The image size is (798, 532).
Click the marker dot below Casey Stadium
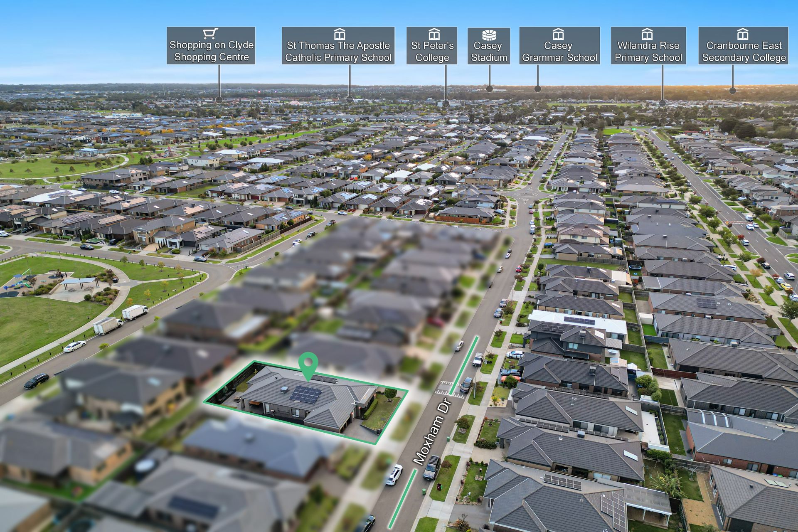tap(490, 89)
